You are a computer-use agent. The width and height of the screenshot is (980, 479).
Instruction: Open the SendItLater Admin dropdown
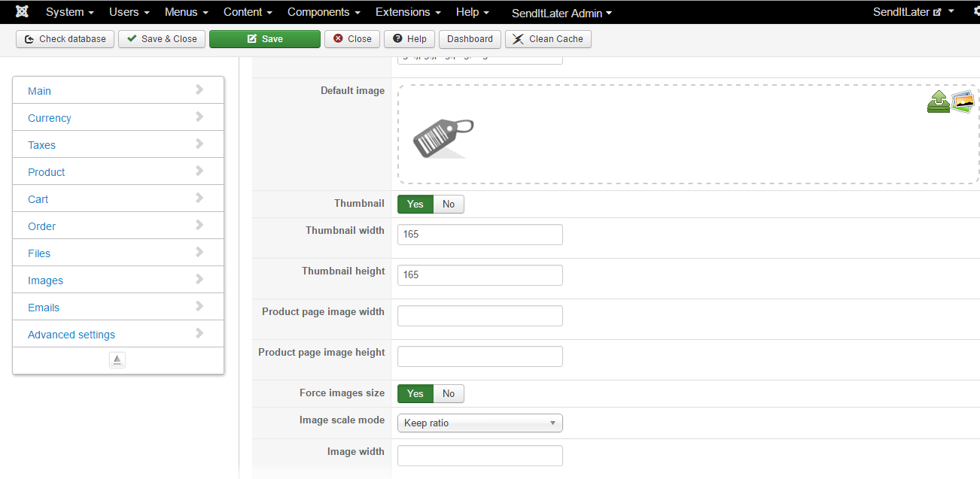pos(562,13)
